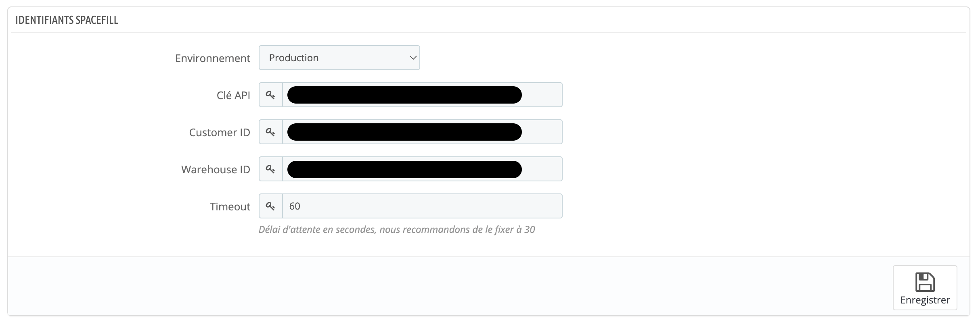980x320 pixels.
Task: Click the floppy disk save icon
Action: [925, 282]
